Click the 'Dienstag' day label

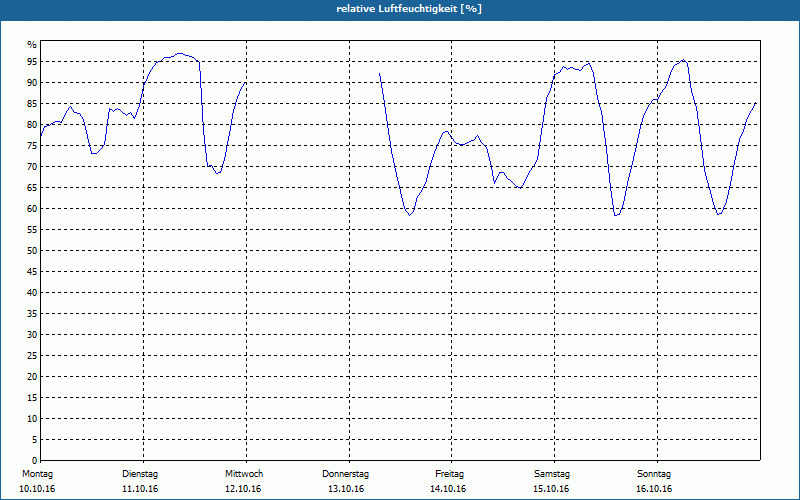click(140, 474)
